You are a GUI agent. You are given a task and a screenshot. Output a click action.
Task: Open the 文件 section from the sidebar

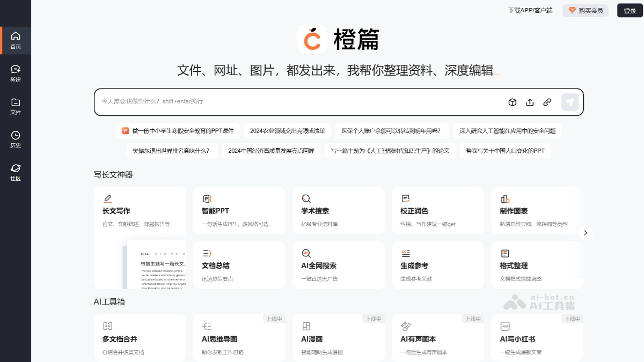(x=16, y=106)
